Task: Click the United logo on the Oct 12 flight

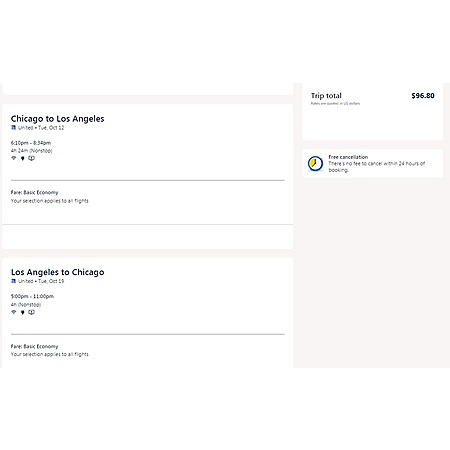Action: (13, 128)
